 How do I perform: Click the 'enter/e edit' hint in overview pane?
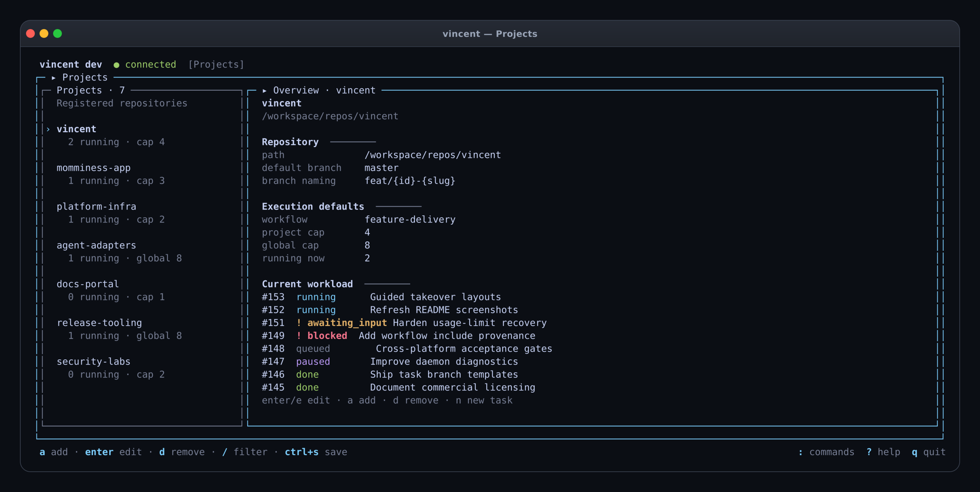pyautogui.click(x=296, y=401)
